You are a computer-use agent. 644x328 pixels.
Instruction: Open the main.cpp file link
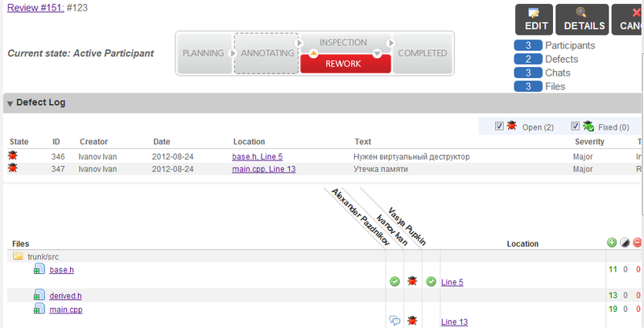click(66, 309)
